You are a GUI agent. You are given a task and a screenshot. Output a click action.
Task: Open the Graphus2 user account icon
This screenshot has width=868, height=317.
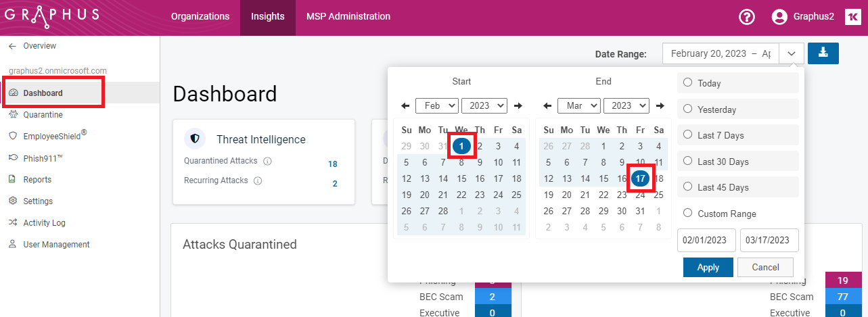pyautogui.click(x=779, y=17)
